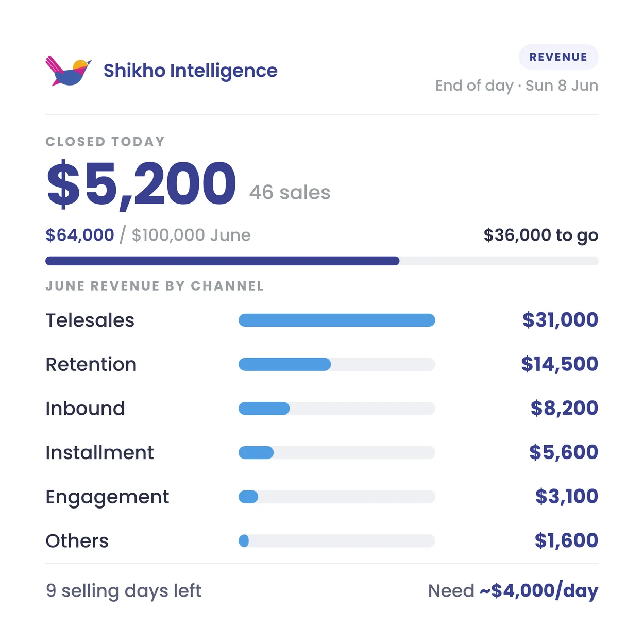Click the Installment revenue bar
Image resolution: width=644 pixels, height=644 pixels.
[337, 453]
